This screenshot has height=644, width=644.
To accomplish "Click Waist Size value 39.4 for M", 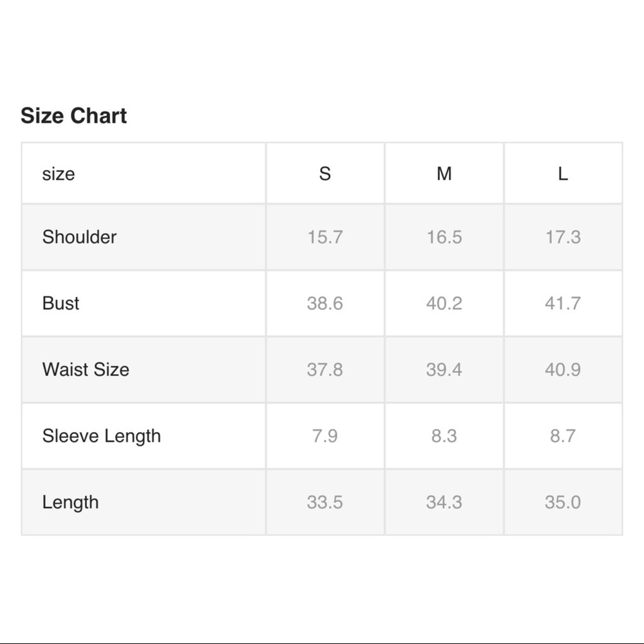I will point(444,370).
